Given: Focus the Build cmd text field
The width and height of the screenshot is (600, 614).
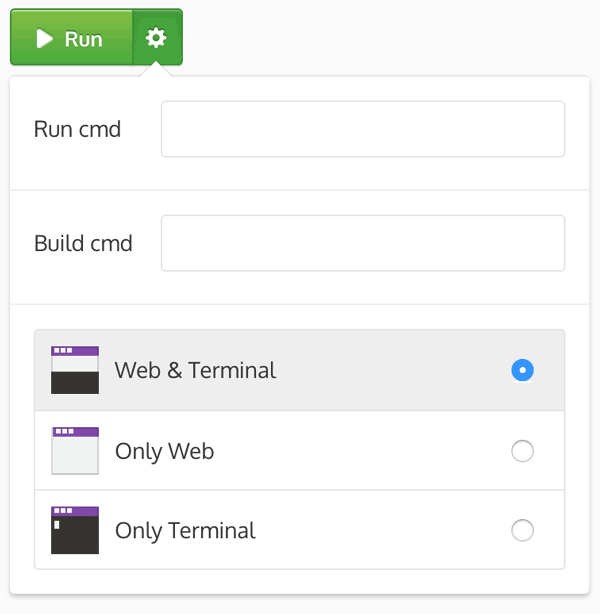Looking at the screenshot, I should point(363,243).
